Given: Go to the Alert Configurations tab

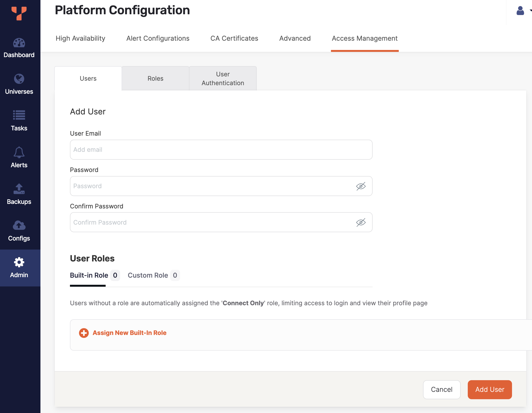Looking at the screenshot, I should (158, 38).
